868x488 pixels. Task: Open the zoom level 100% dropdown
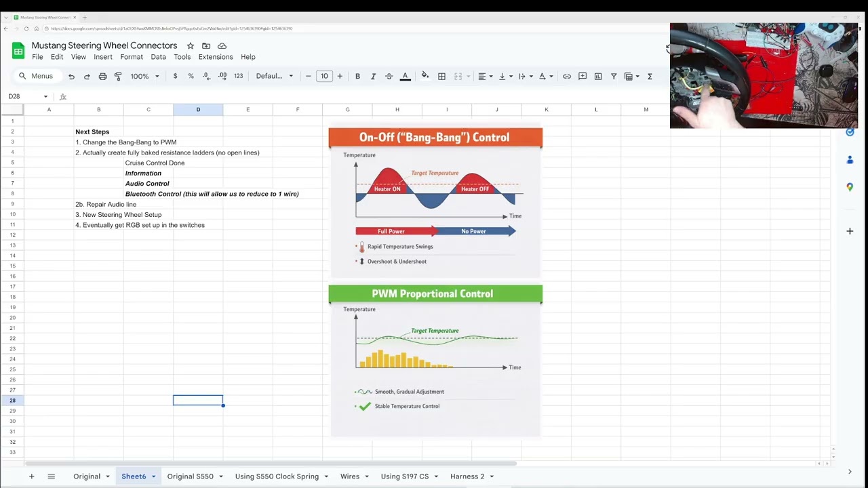coord(145,77)
